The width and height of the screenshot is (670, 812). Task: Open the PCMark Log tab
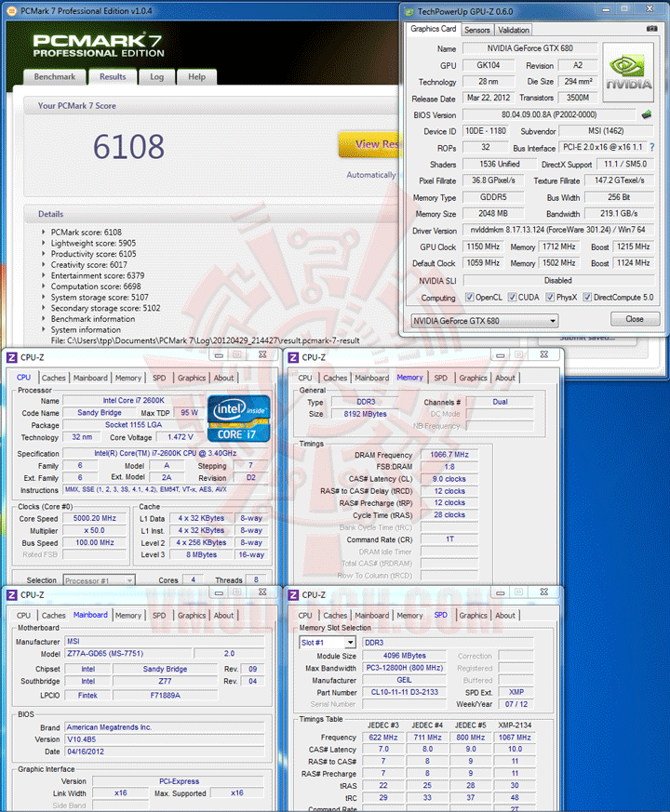[x=156, y=76]
